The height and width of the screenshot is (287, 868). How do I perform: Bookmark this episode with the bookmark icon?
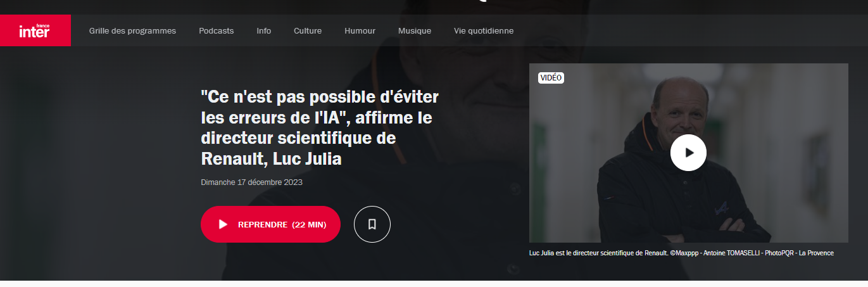pyautogui.click(x=372, y=224)
